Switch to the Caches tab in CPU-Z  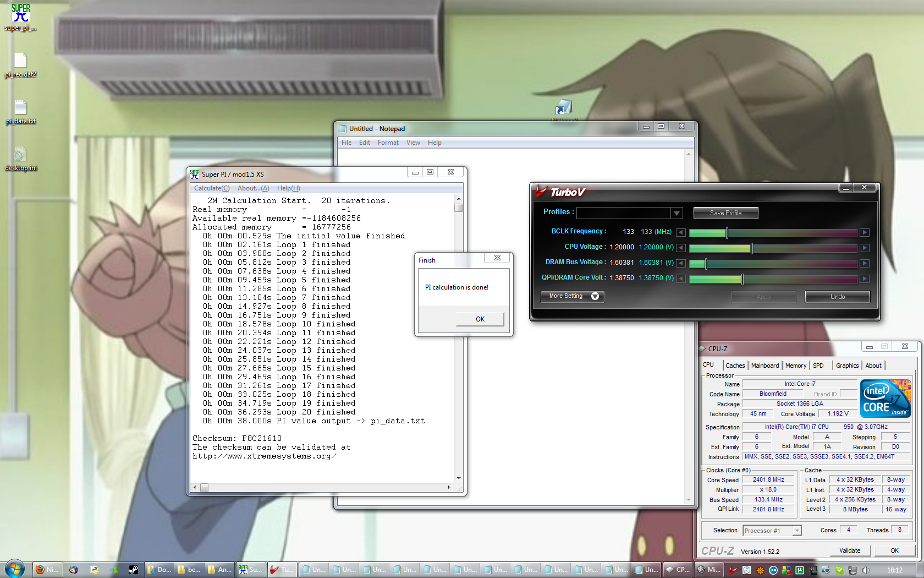pos(735,366)
